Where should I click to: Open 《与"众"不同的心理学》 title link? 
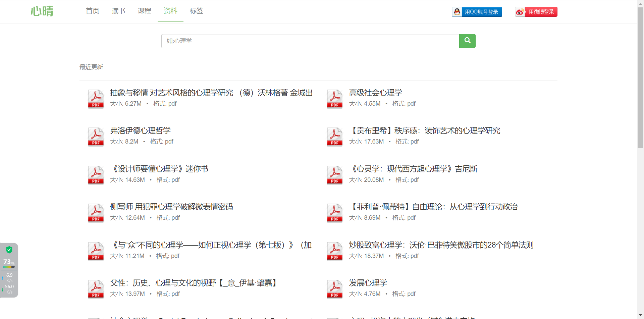211,245
